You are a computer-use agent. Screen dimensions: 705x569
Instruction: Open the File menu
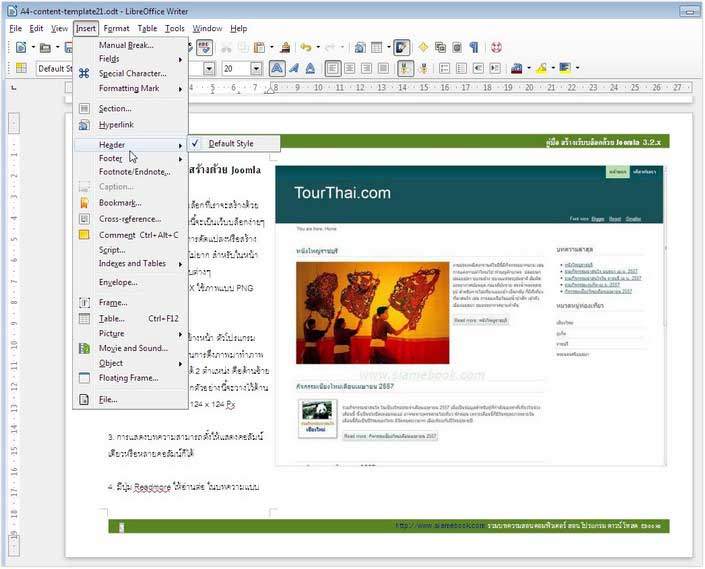[x=16, y=28]
